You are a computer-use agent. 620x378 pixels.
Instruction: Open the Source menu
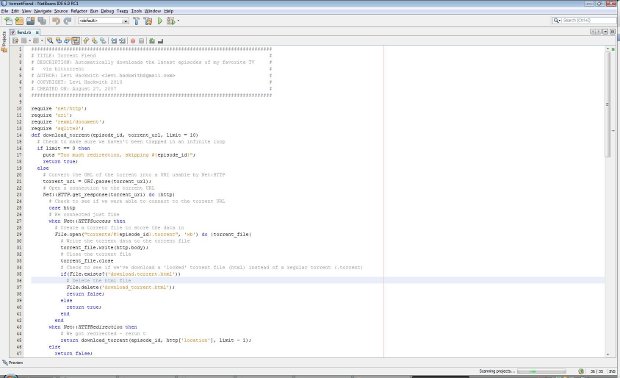61,11
